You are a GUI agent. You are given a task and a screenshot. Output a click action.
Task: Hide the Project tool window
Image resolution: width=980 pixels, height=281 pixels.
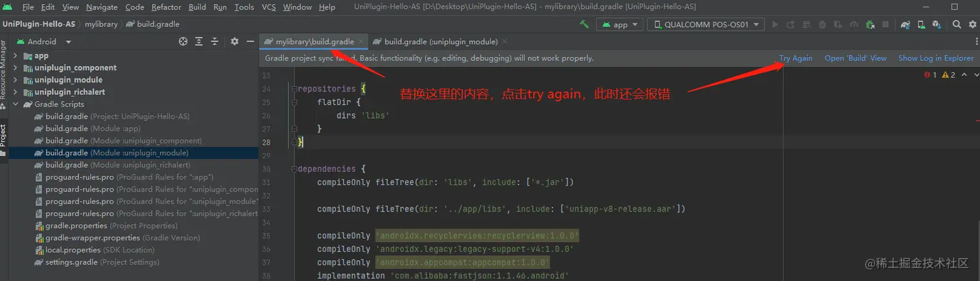point(250,42)
